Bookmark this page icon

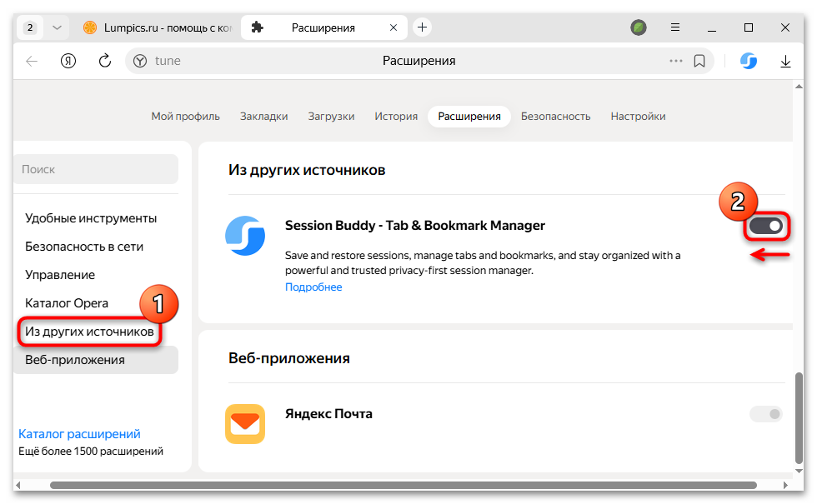(699, 61)
